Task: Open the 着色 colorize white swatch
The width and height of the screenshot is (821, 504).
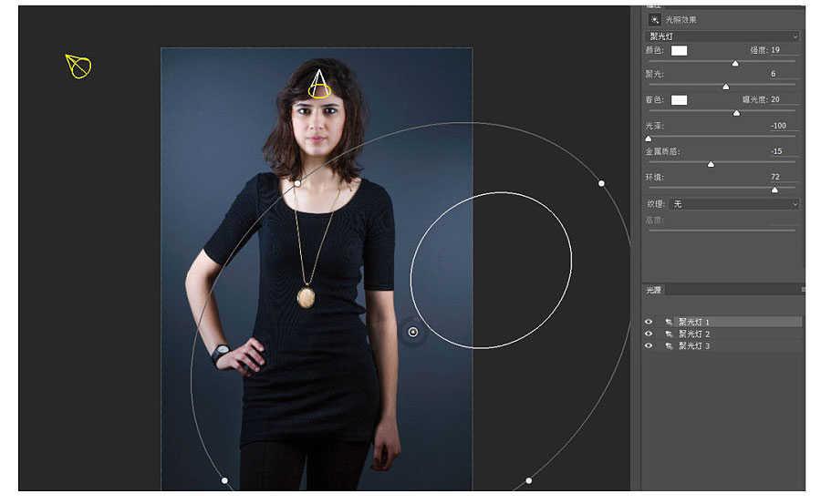Action: pos(679,99)
